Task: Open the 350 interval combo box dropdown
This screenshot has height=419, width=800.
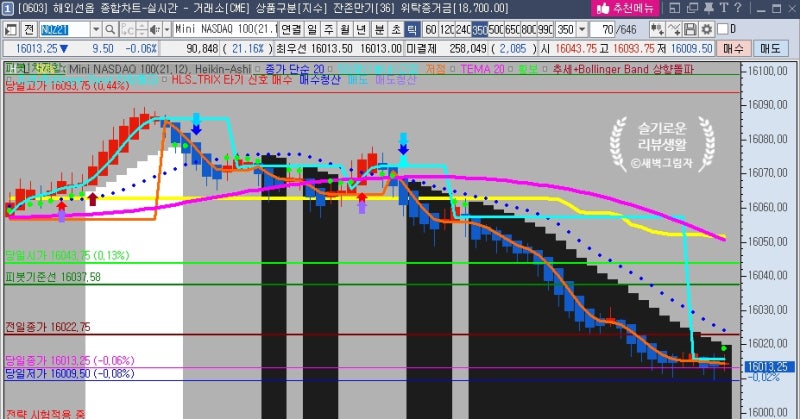Action: 582,30
